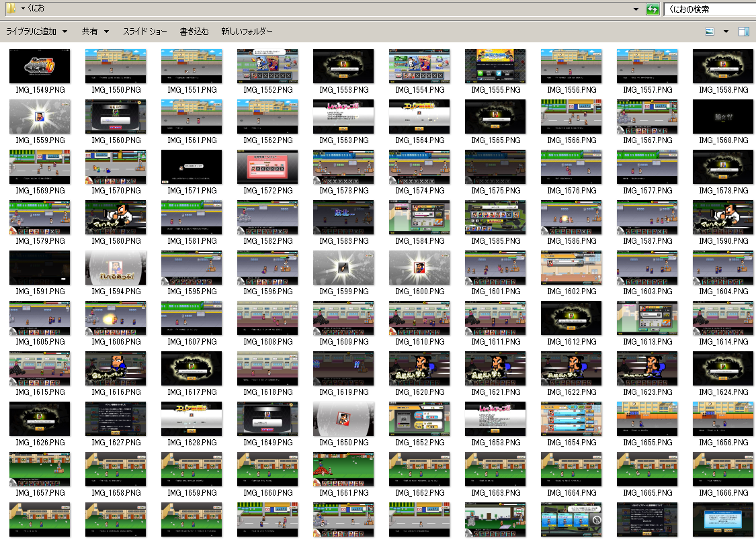The width and height of the screenshot is (756, 540).
Task: Select thumbnail IMG_1657.PNG
Action: click(x=40, y=469)
